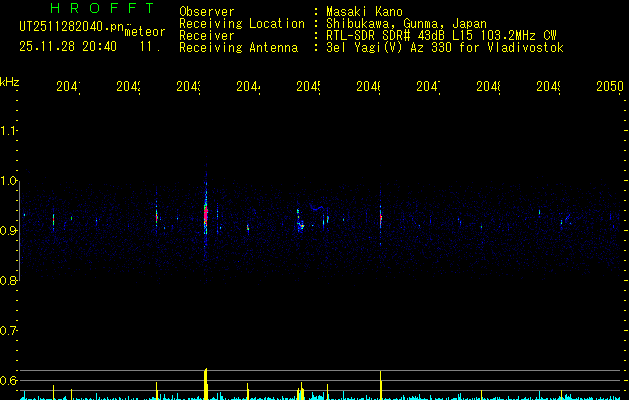
Task: Click the red echo below the 2046 label
Action: (x=381, y=219)
